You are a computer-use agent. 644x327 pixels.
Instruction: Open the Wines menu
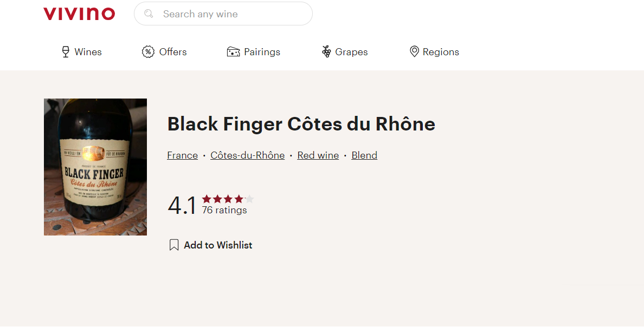88,52
